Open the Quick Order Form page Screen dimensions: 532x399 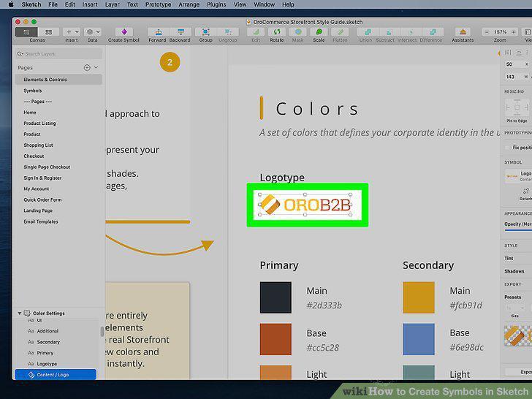42,199
